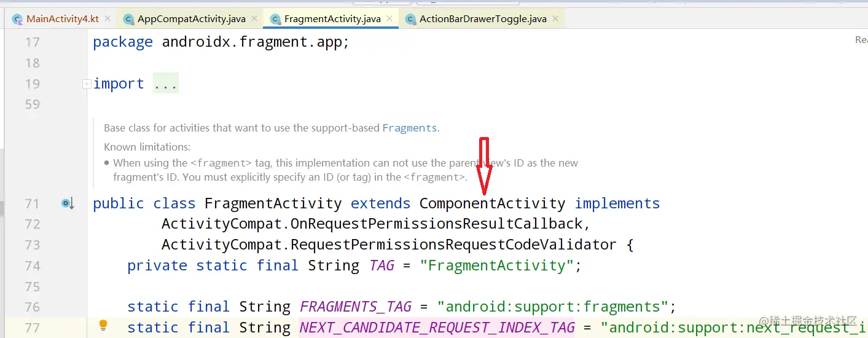
Task: Click the class icon on AppCompatActivity.java tab
Action: [128, 19]
